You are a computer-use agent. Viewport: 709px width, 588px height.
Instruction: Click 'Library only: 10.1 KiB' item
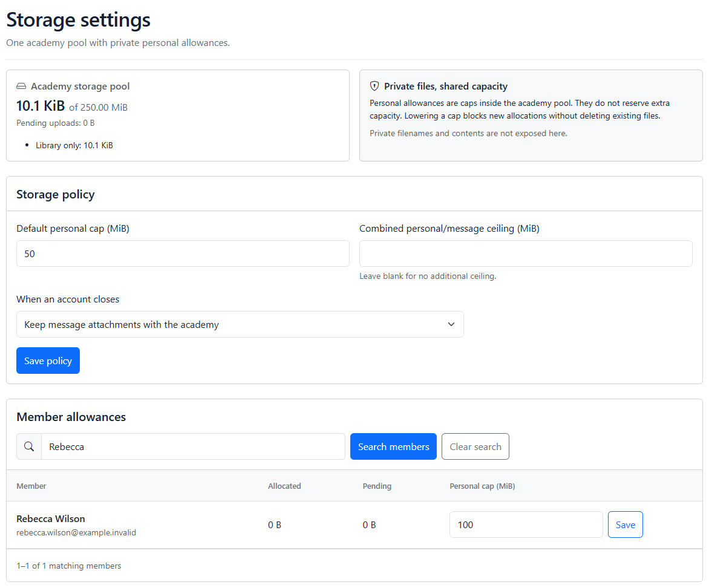74,145
